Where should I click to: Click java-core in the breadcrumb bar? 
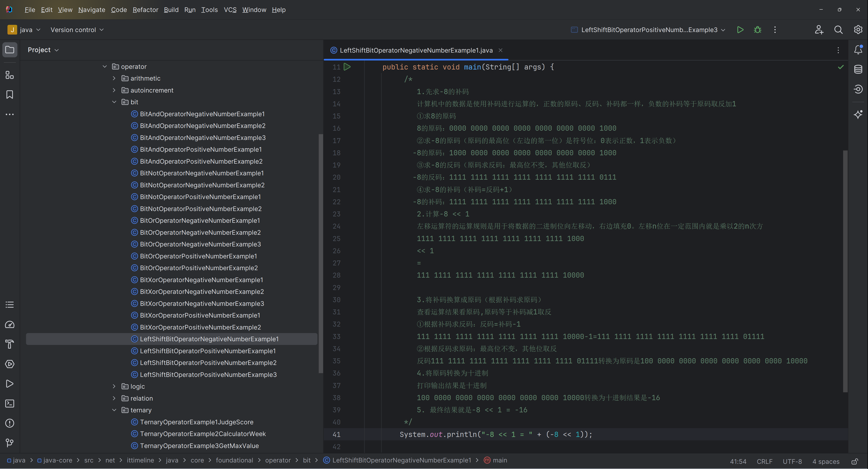pos(55,460)
